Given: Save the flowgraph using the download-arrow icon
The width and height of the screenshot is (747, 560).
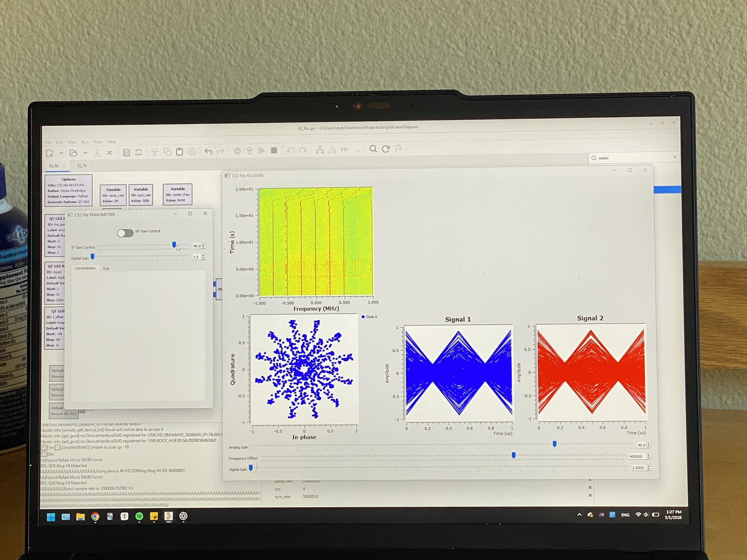Looking at the screenshot, I should pyautogui.click(x=97, y=153).
